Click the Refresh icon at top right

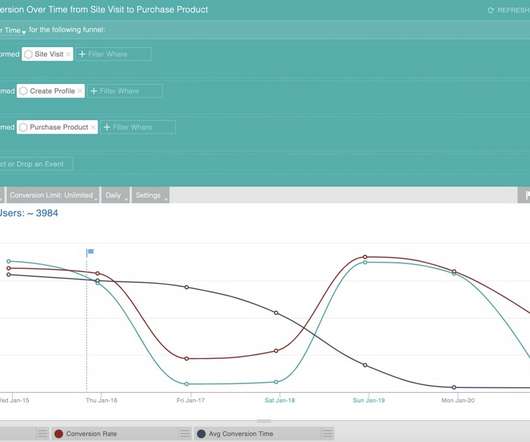[x=490, y=10]
